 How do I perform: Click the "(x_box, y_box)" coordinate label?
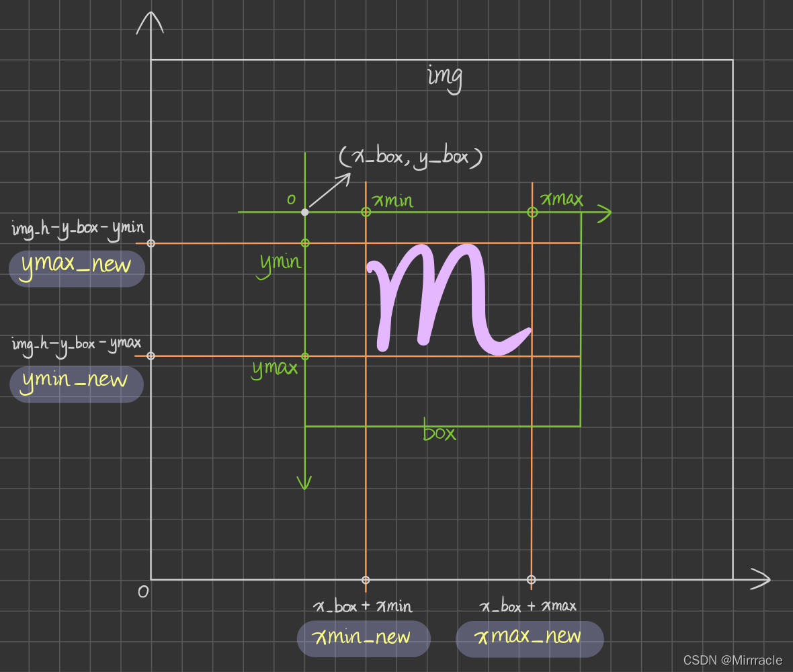click(411, 157)
